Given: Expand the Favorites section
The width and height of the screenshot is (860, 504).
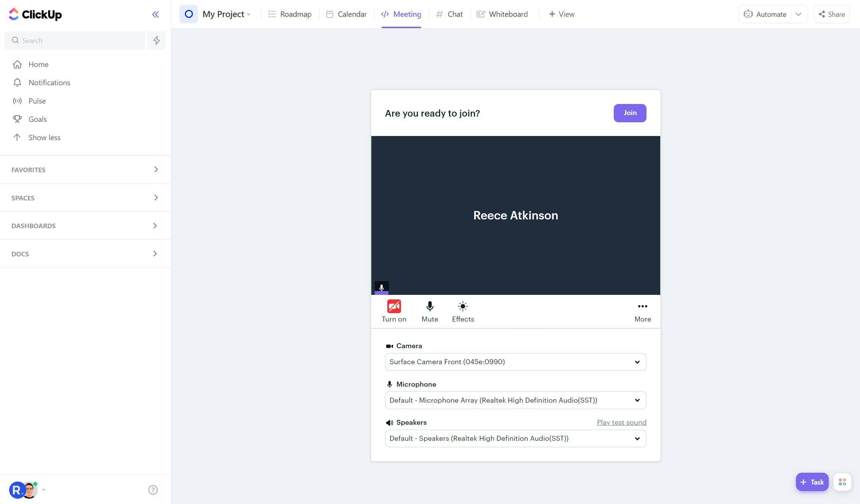Looking at the screenshot, I should pyautogui.click(x=85, y=170).
